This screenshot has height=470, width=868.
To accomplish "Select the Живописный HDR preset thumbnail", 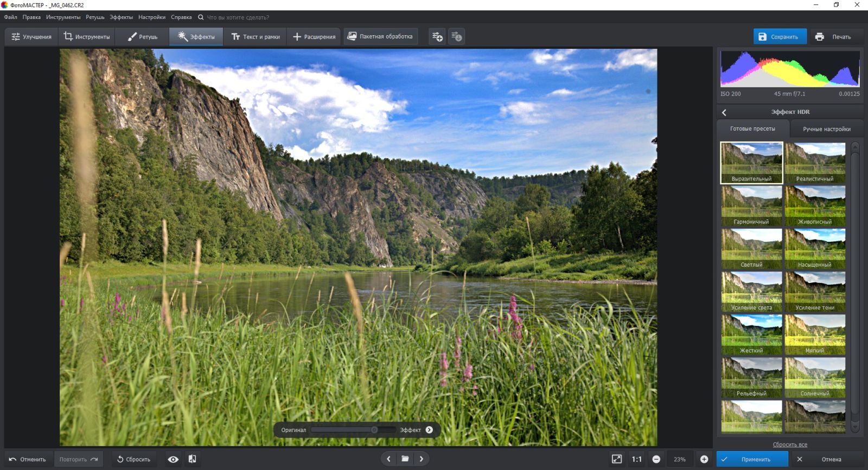I will (x=815, y=205).
